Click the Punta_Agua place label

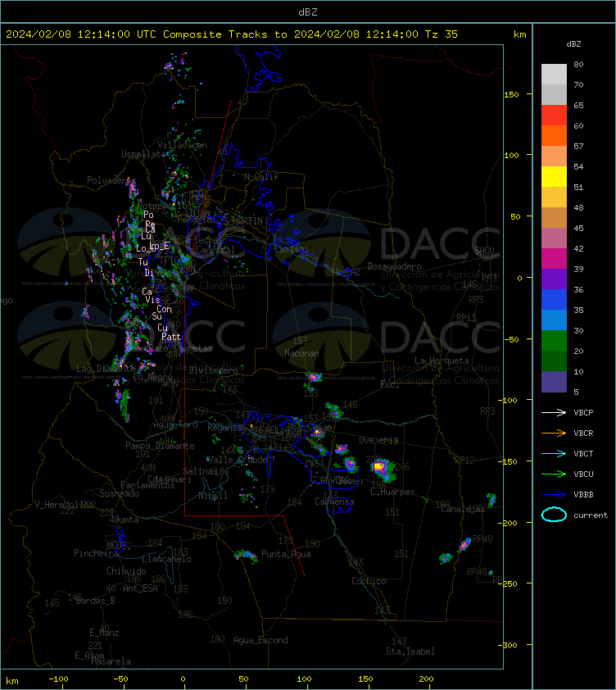click(286, 554)
